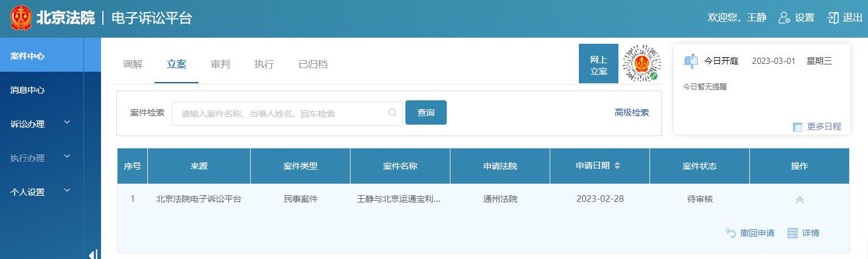The height and width of the screenshot is (259, 868).
Task: Click the 更多日程 link
Action: pos(824,126)
